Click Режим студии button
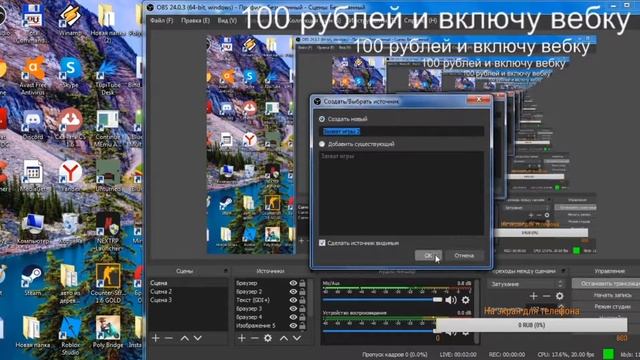Viewport: 640px width, 360px height. coord(606,306)
